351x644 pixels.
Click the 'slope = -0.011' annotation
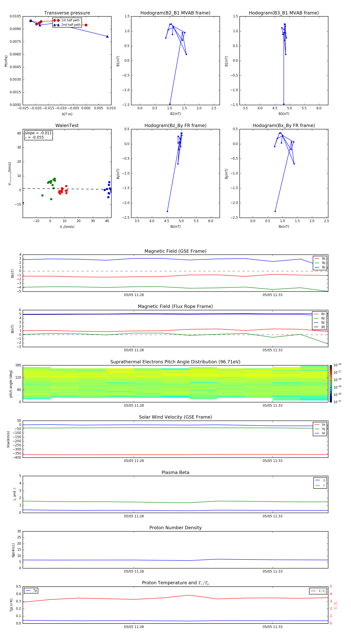coord(38,133)
